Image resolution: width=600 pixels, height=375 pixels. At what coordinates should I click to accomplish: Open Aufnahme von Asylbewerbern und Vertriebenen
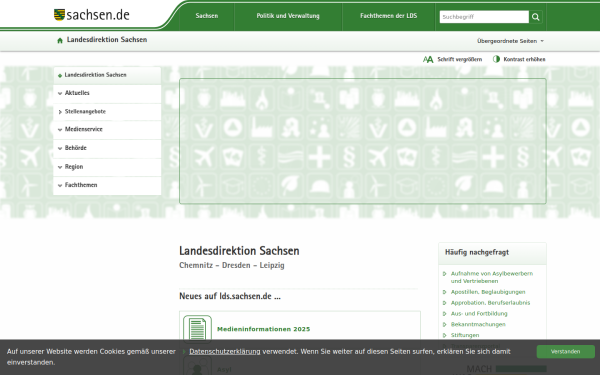pos(492,277)
